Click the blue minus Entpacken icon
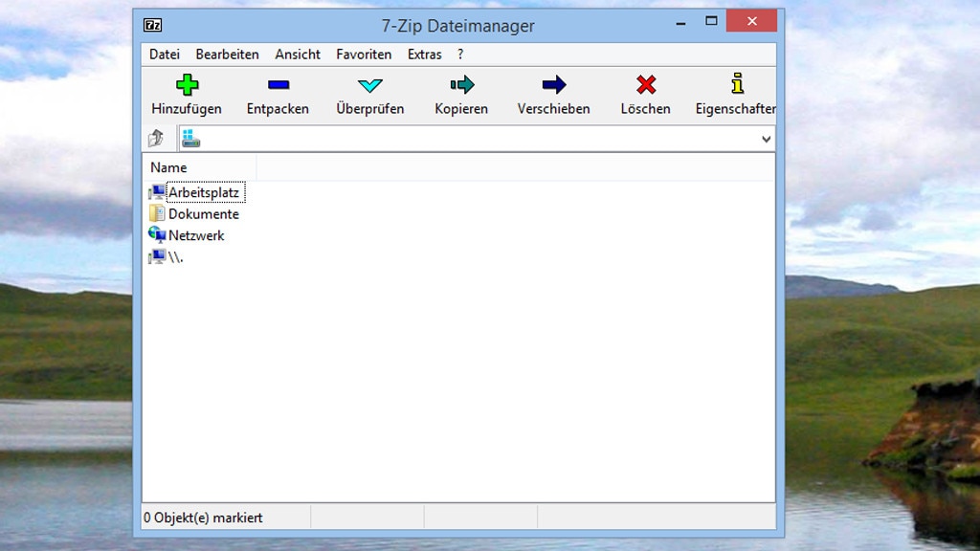This screenshot has height=551, width=980. (x=278, y=84)
